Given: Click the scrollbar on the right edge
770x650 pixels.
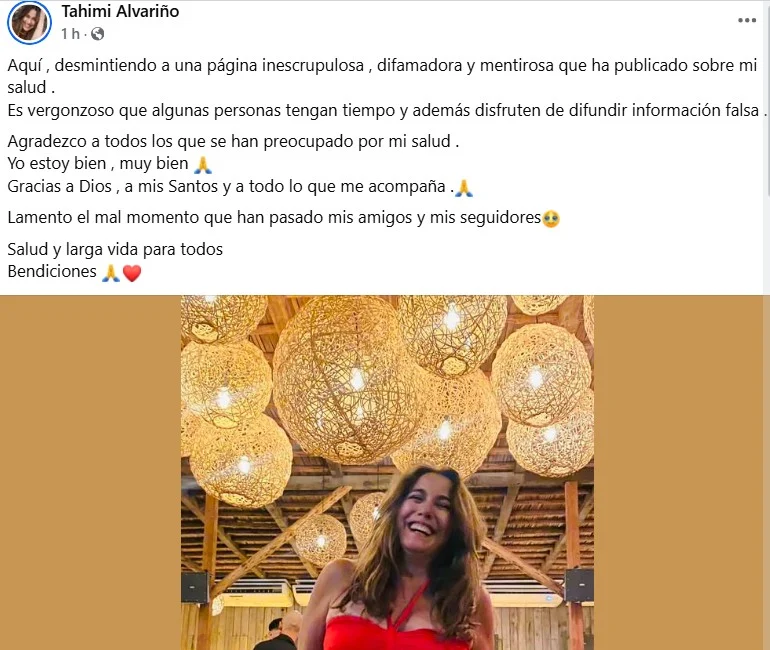Looking at the screenshot, I should pyautogui.click(x=768, y=98).
